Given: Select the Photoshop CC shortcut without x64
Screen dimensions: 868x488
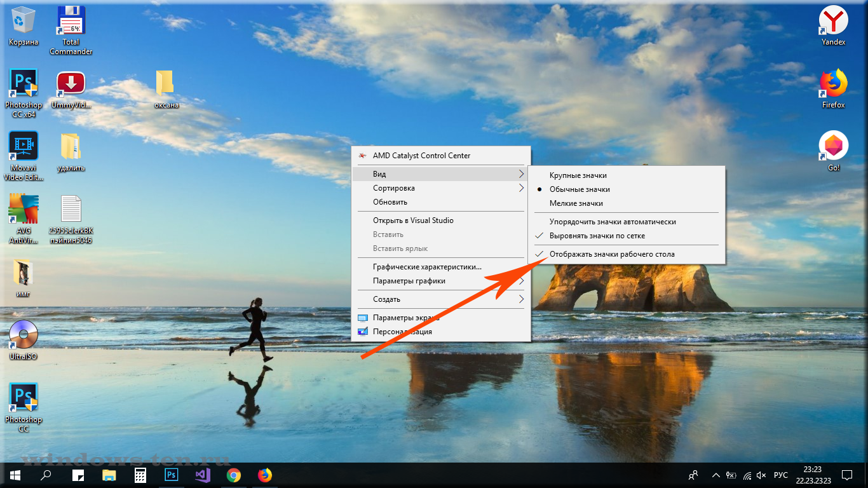Looking at the screenshot, I should click(x=24, y=407).
